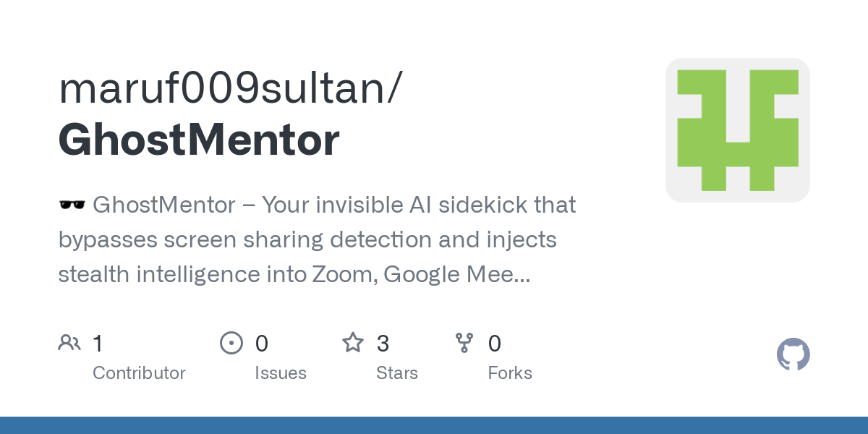
Task: Click the green identicon avatar image
Action: (x=738, y=130)
